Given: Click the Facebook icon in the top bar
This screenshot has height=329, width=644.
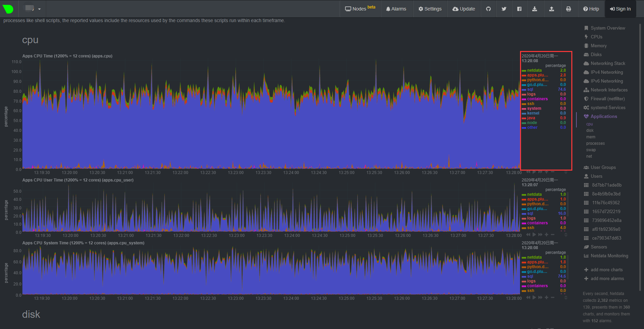Looking at the screenshot, I should (x=519, y=9).
